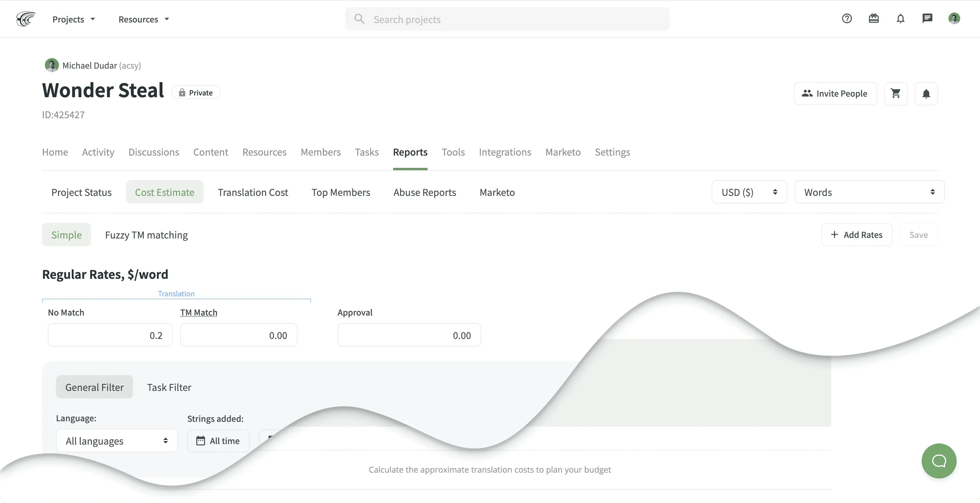Click the Crowdin logo
Viewport: 980px width, 503px height.
(x=25, y=19)
